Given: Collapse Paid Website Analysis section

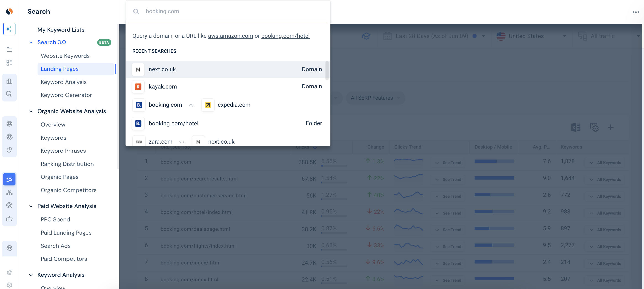Looking at the screenshot, I should coord(31,206).
